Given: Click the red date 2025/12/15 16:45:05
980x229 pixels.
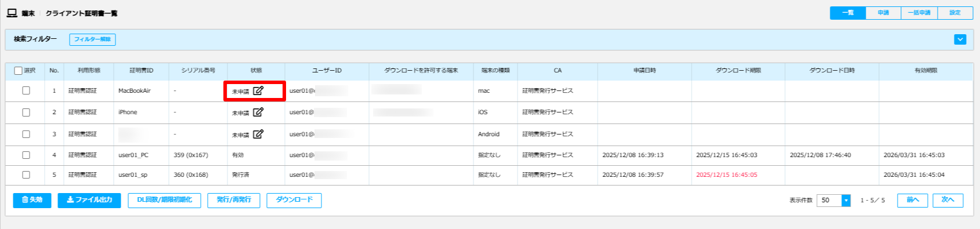Looking at the screenshot, I should point(726,175).
